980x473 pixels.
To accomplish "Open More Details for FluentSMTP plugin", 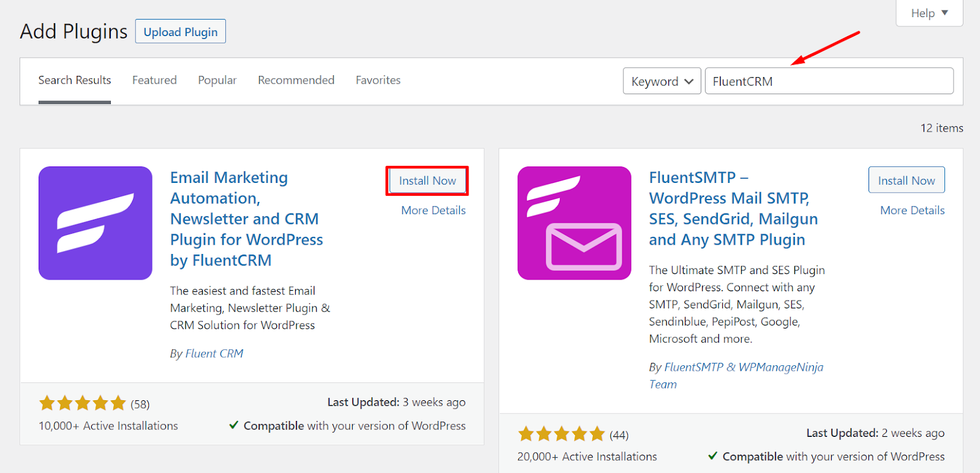I will [913, 210].
